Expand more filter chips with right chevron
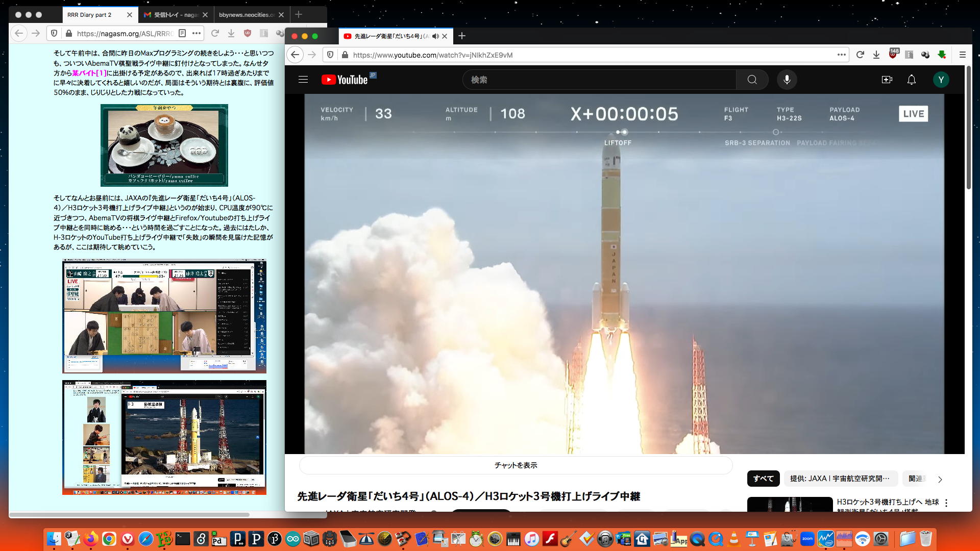This screenshot has height=551, width=980. pyautogui.click(x=940, y=479)
